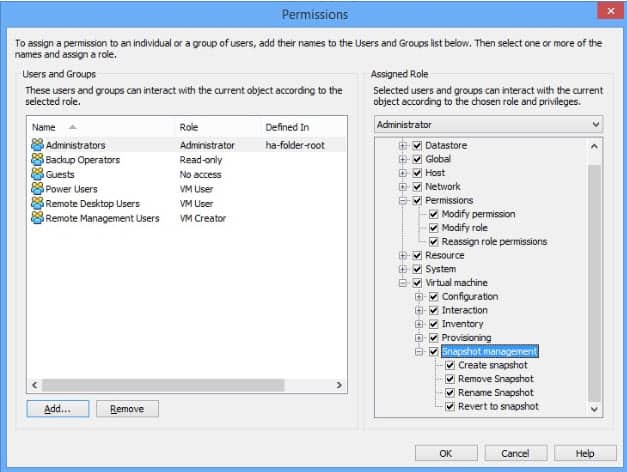Expand the Interaction tree node
Image resolution: width=627 pixels, height=472 pixels.
point(419,310)
